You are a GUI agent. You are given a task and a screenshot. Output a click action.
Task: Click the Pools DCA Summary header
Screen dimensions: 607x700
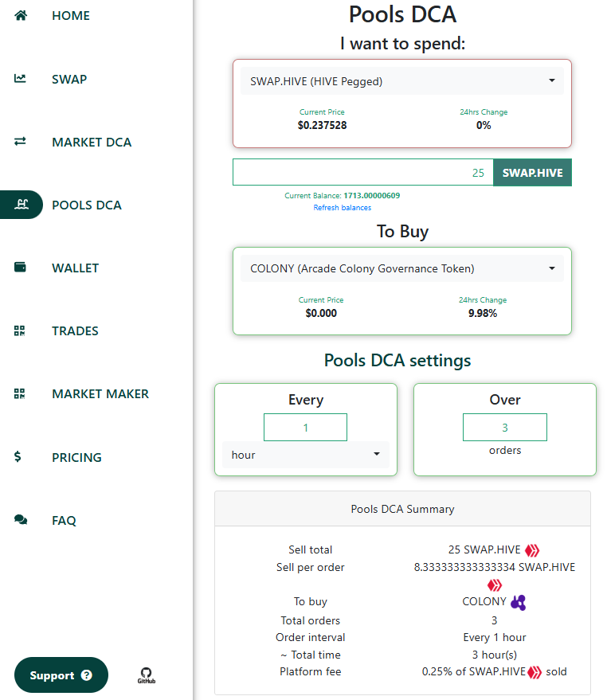402,509
